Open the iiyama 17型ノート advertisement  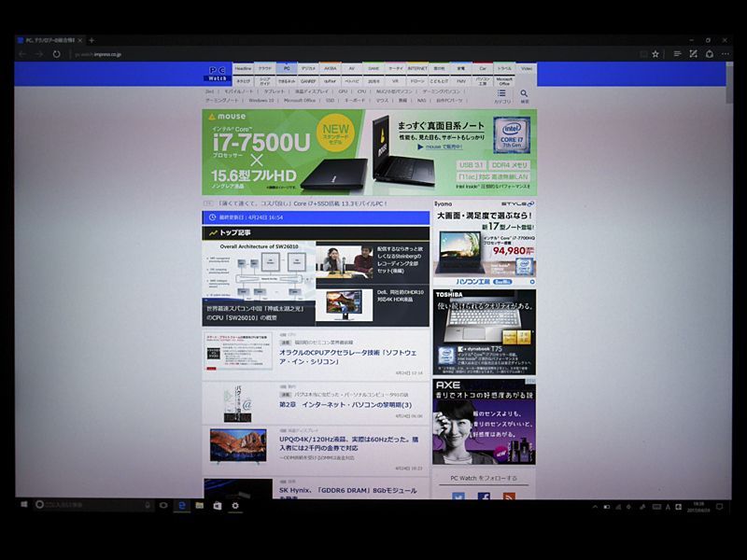(x=485, y=243)
